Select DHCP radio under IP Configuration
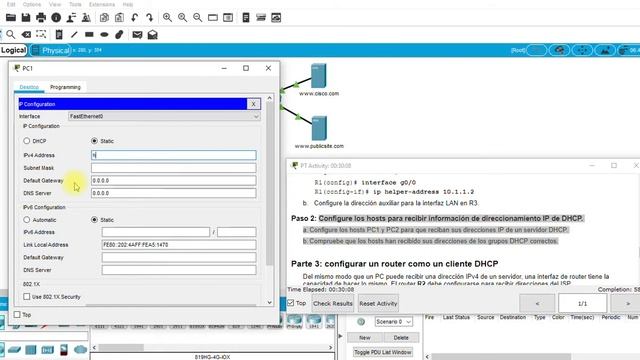 tap(27, 141)
